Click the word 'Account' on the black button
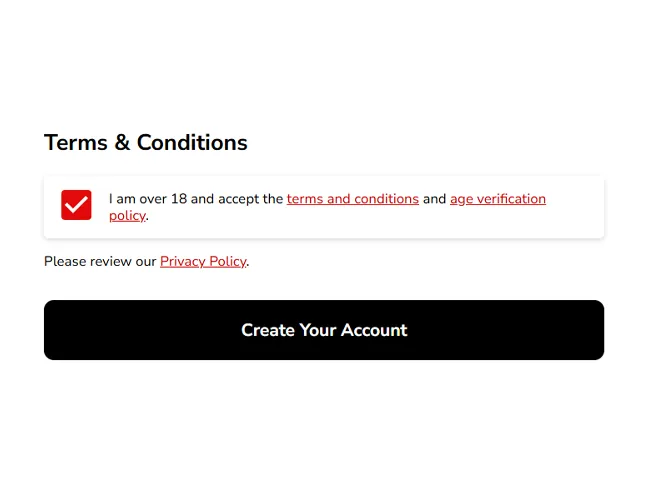This screenshot has height=500, width=648. [374, 330]
